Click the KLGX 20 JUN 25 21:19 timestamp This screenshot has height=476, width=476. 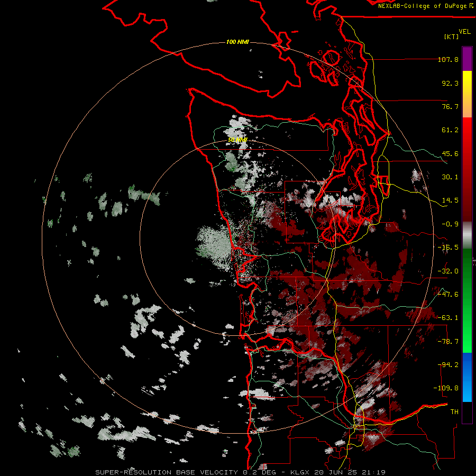click(338, 472)
